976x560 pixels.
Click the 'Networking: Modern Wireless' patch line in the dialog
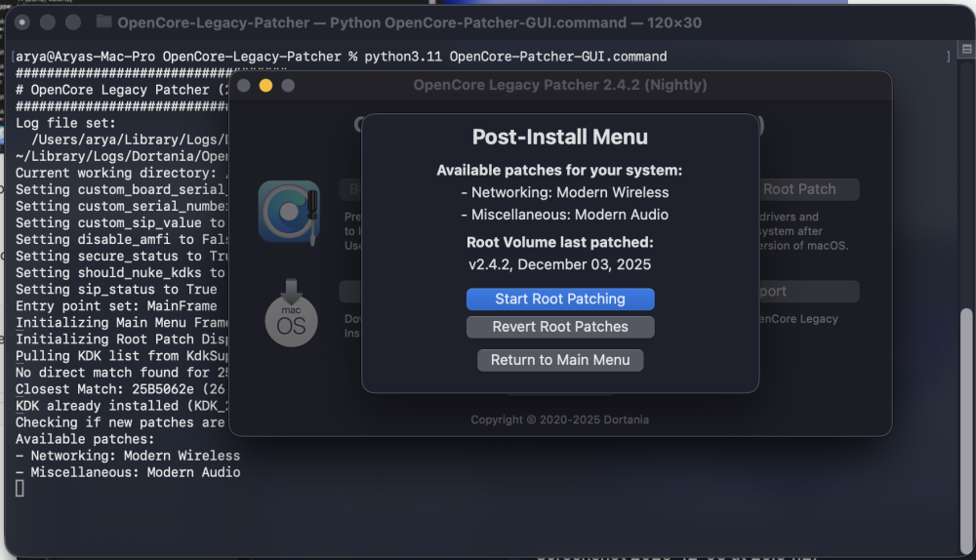(x=564, y=192)
